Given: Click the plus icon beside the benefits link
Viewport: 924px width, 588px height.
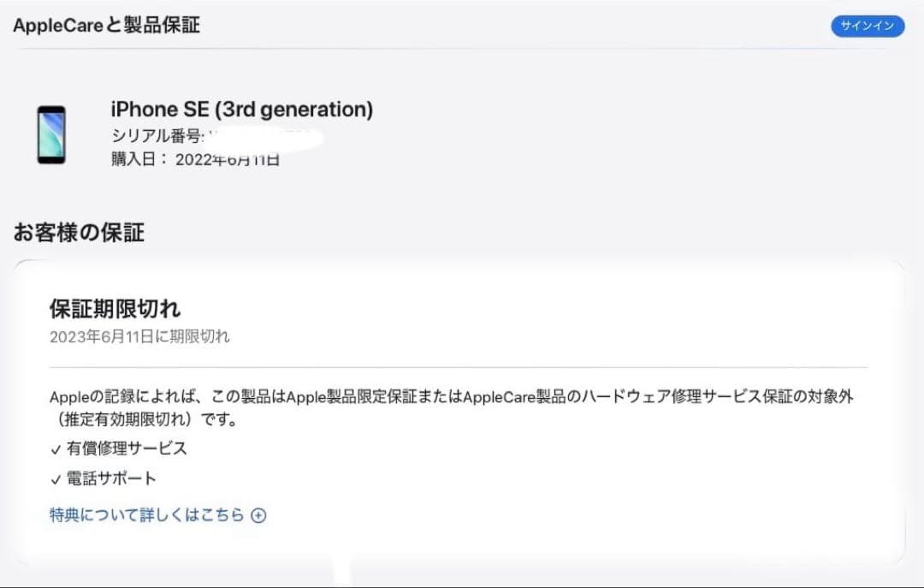Looking at the screenshot, I should click(258, 514).
